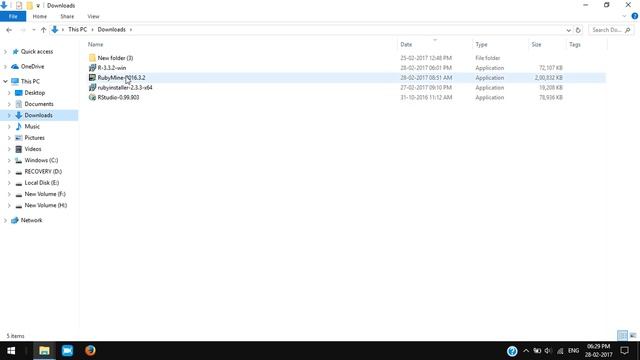Open the RECOVERY (D:) drive
Image resolution: width=640 pixels, height=360 pixels.
[43, 171]
